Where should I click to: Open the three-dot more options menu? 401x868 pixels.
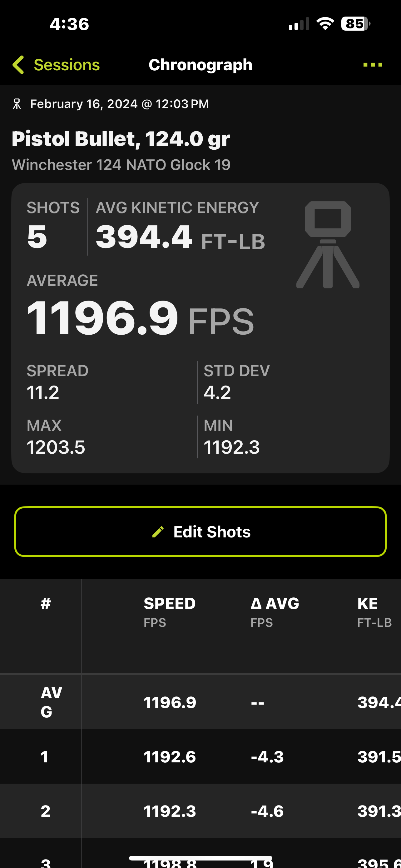pyautogui.click(x=373, y=65)
